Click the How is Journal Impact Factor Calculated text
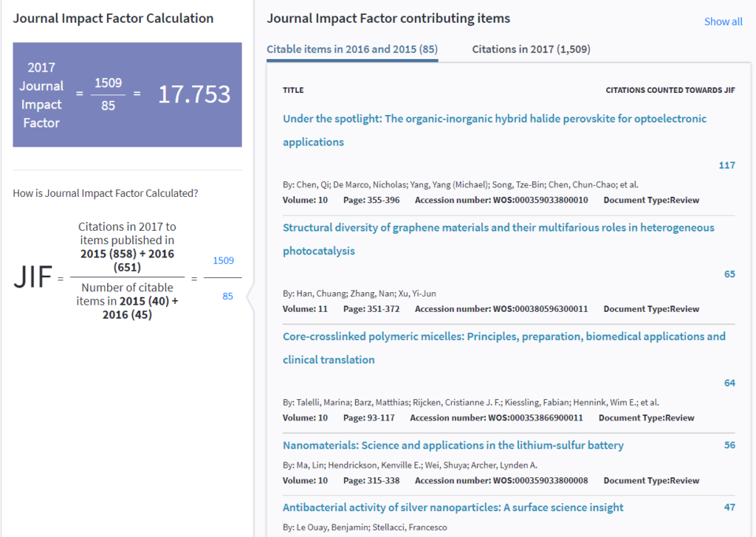 click(x=105, y=193)
